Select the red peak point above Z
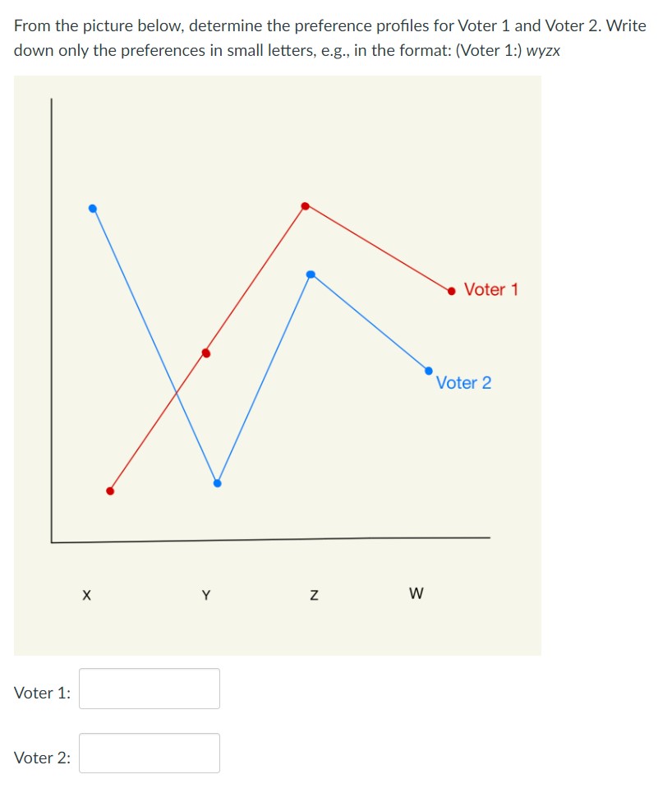This screenshot has height=802, width=672. pos(306,205)
